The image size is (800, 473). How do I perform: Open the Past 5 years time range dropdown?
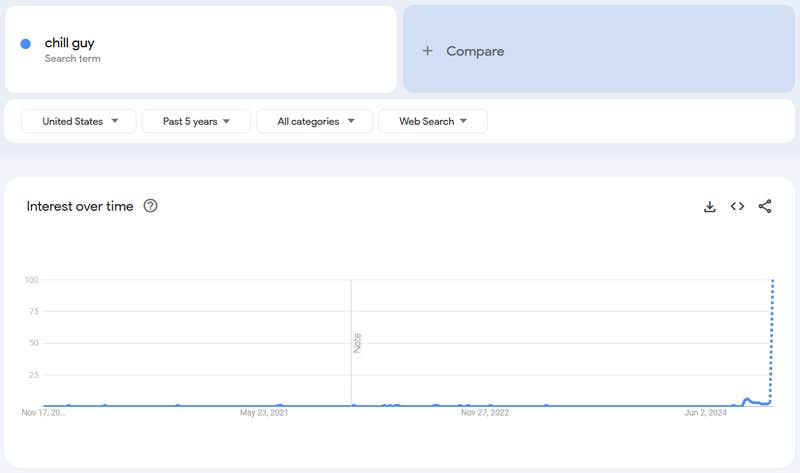(196, 121)
